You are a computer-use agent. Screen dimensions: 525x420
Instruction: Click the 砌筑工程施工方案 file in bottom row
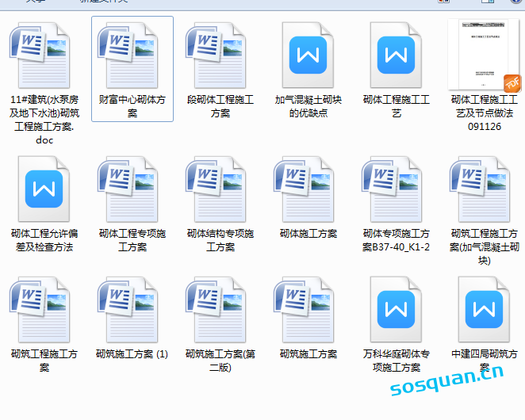tap(44, 310)
